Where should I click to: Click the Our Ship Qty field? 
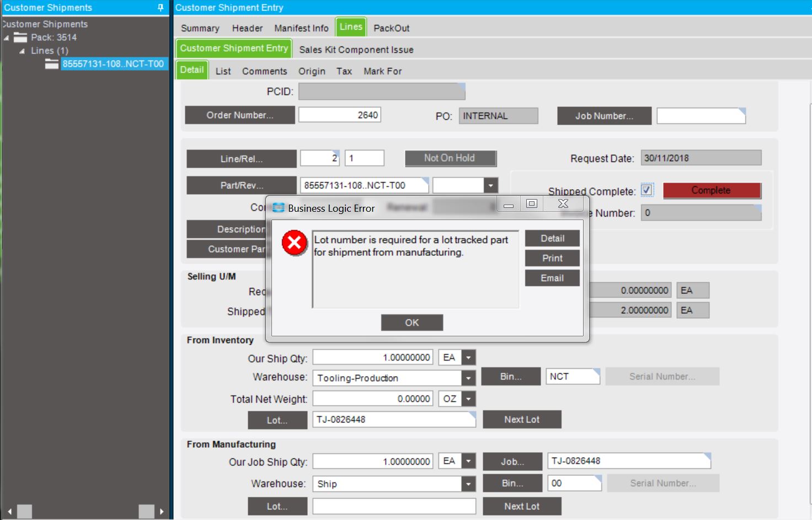[373, 357]
